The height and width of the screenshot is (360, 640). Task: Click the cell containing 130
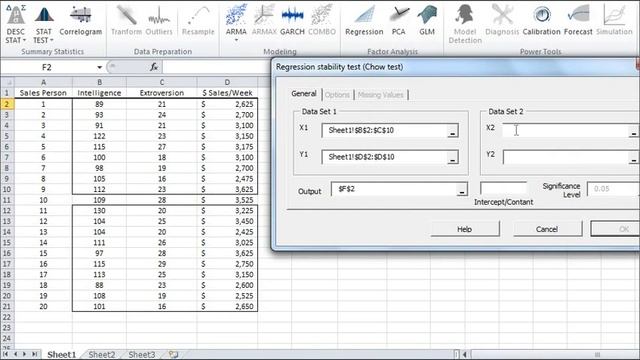pos(99,211)
